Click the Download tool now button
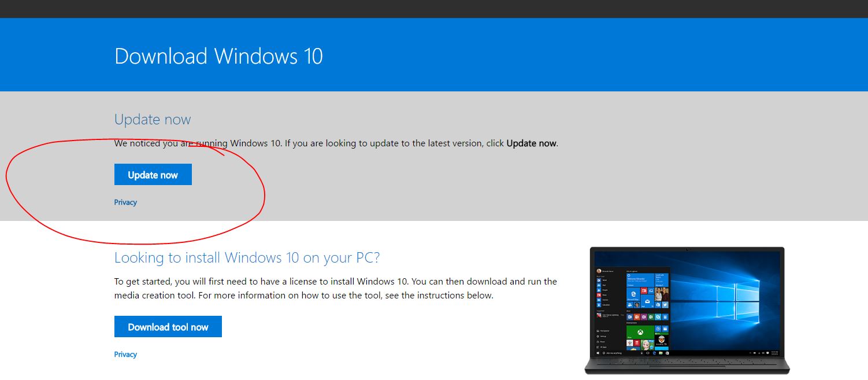 (x=168, y=327)
